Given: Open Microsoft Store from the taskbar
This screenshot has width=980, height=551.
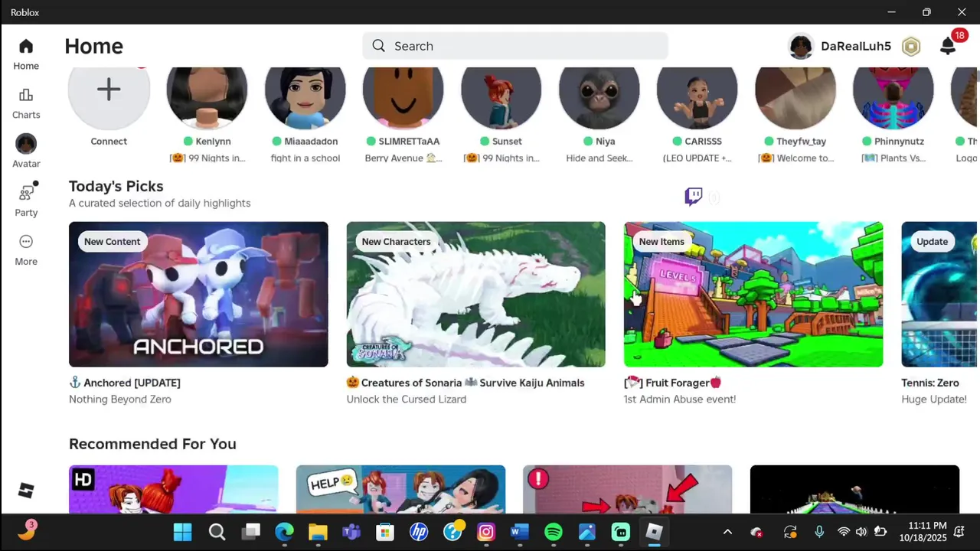Looking at the screenshot, I should point(385,532).
